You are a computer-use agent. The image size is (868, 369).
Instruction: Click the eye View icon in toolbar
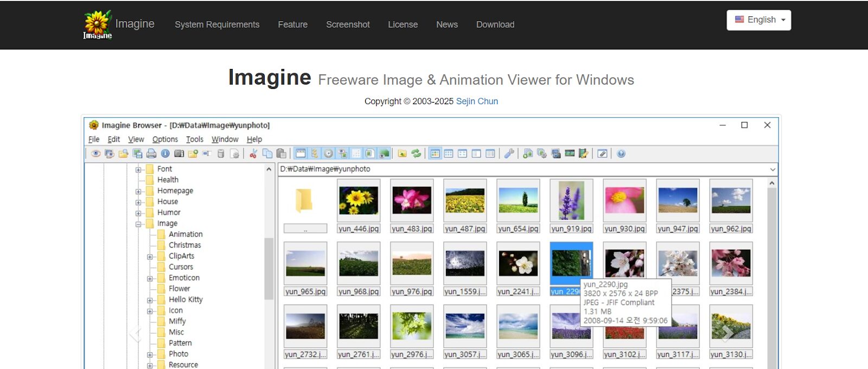click(x=96, y=154)
